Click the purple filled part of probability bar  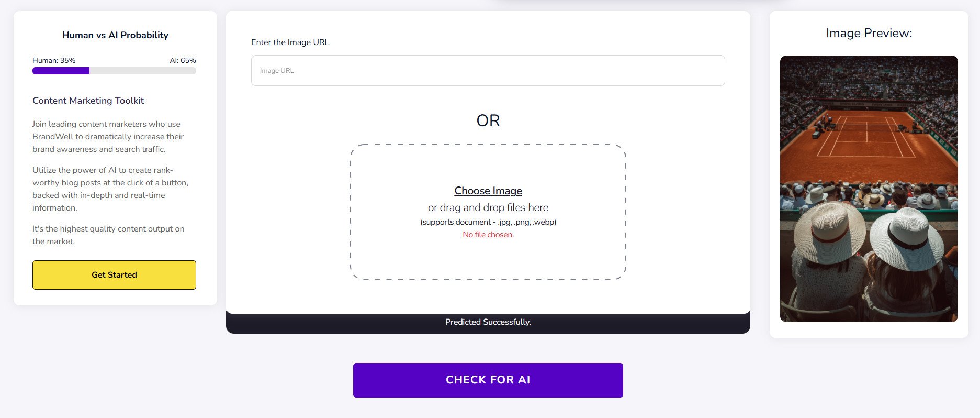click(61, 71)
